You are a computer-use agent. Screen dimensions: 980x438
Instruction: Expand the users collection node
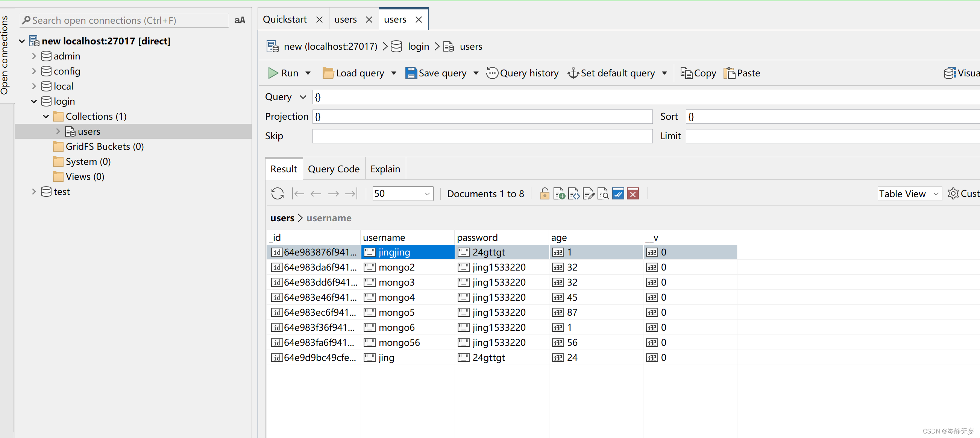(58, 131)
